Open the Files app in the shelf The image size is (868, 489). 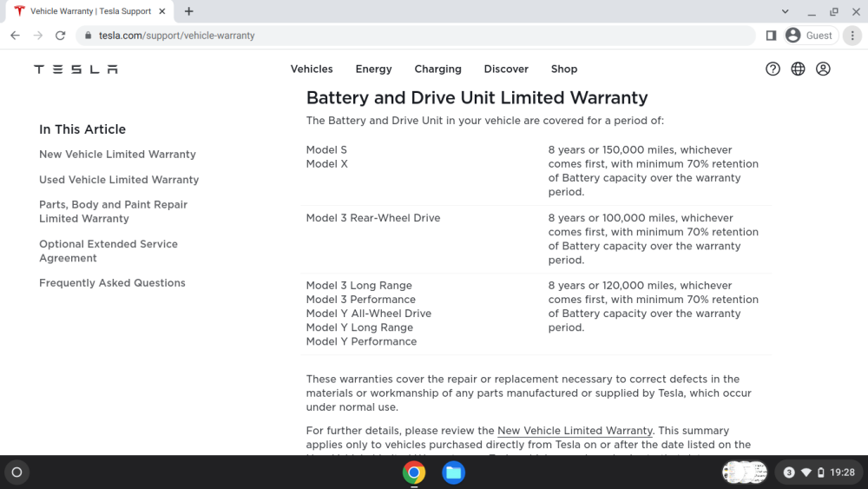pyautogui.click(x=453, y=472)
